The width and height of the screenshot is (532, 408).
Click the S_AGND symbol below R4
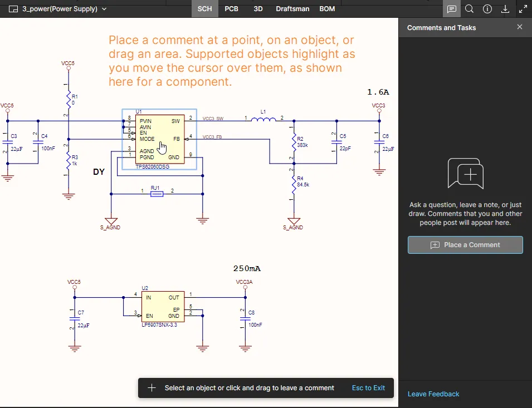click(294, 222)
